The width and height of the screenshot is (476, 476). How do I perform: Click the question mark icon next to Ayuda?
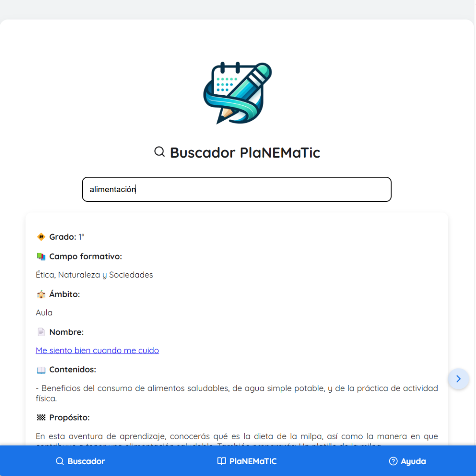click(x=392, y=461)
